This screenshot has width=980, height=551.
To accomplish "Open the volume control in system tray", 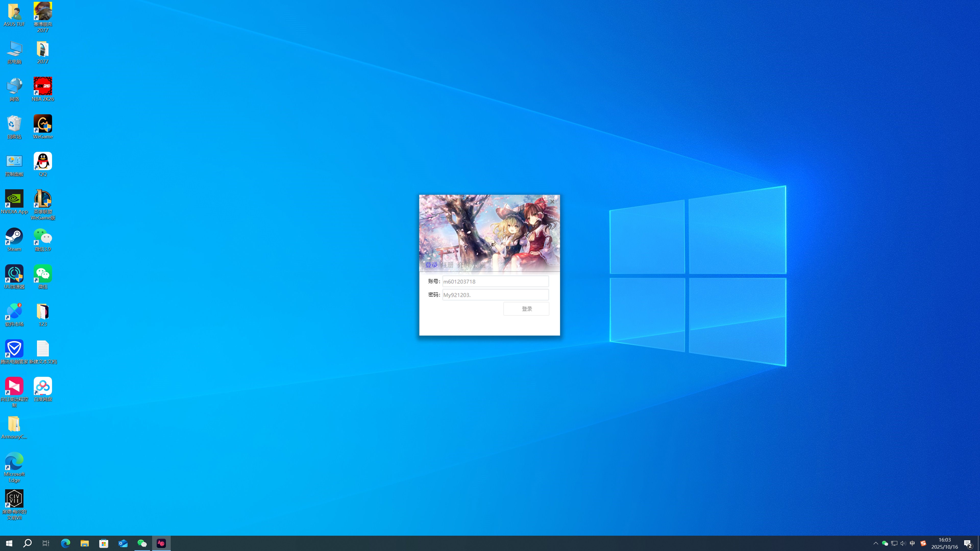I will click(903, 543).
